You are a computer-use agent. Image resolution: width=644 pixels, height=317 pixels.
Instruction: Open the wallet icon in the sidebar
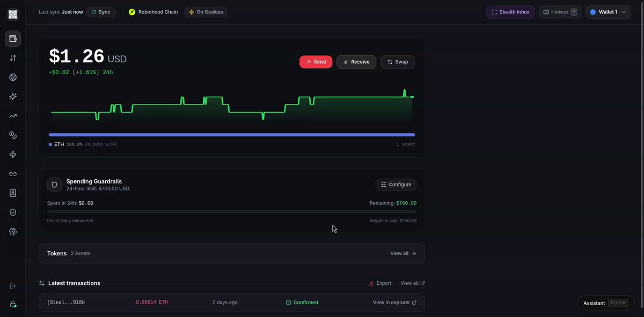(x=13, y=39)
